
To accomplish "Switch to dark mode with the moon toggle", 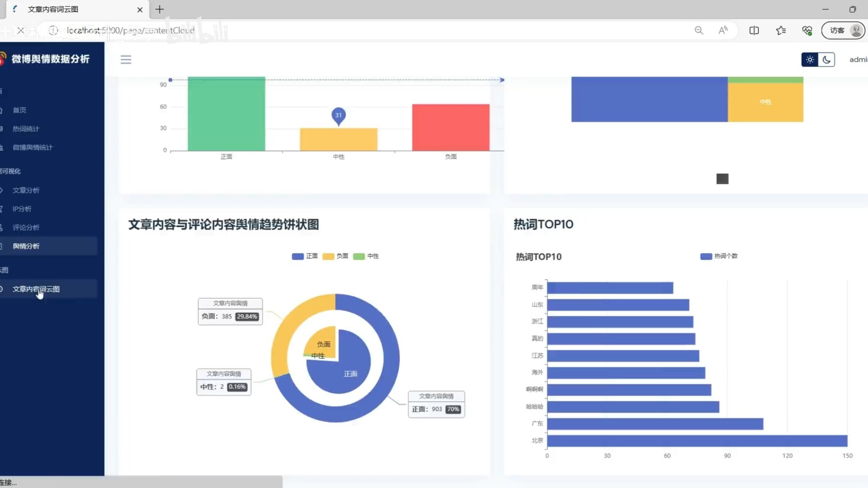I will pyautogui.click(x=826, y=59).
